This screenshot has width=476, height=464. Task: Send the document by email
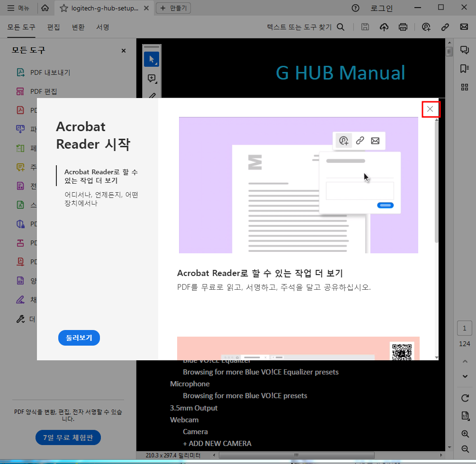coord(464,27)
